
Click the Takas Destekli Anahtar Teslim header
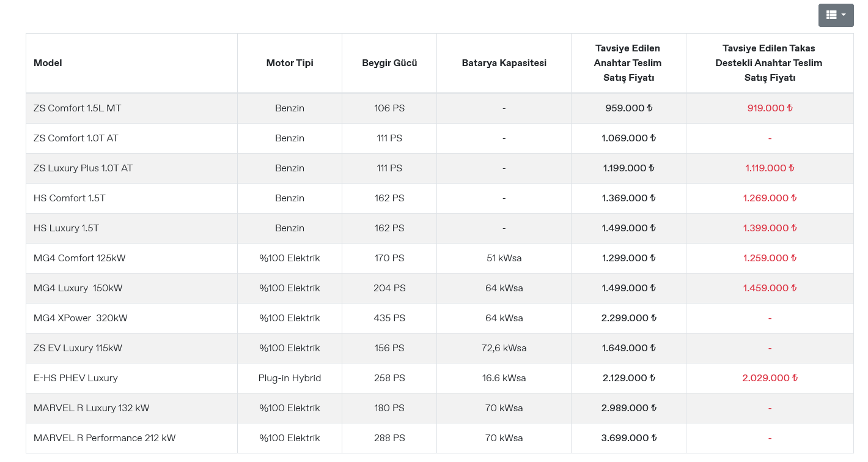(769, 63)
